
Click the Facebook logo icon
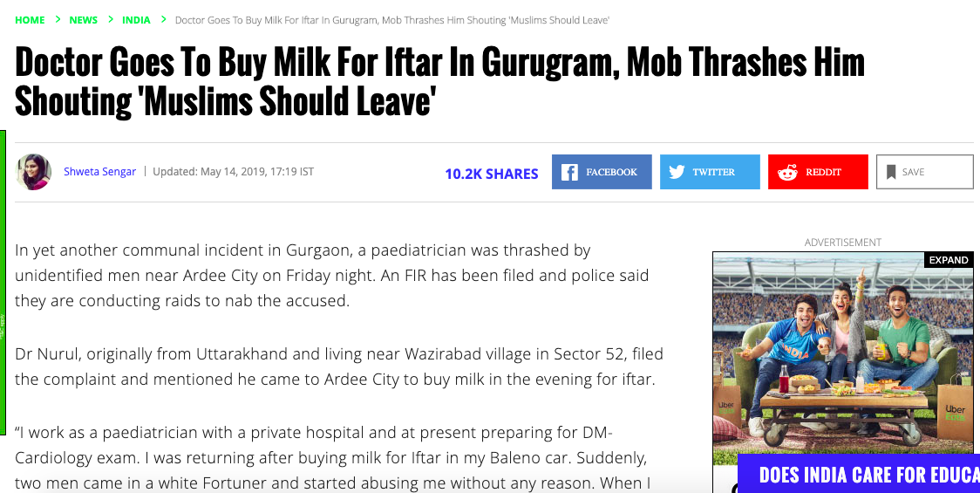(x=569, y=172)
